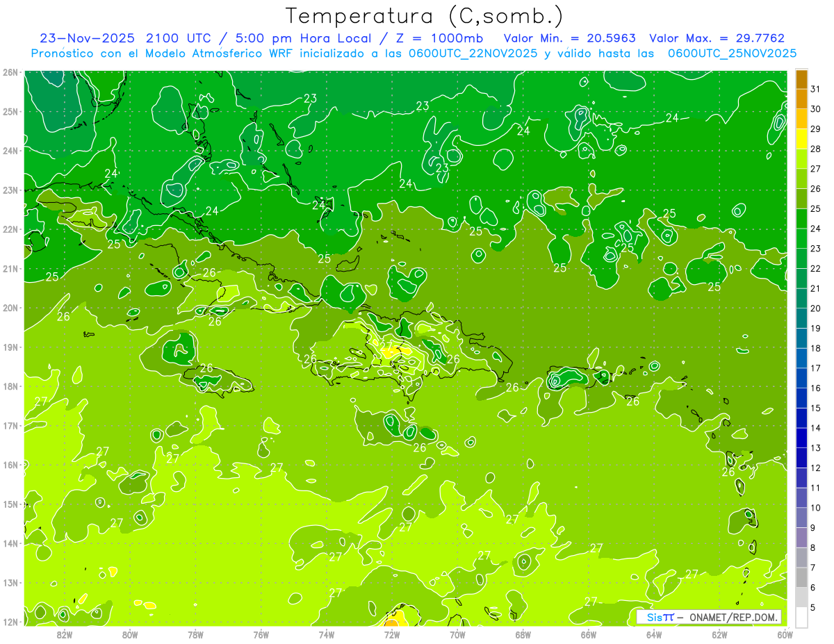Image resolution: width=834 pixels, height=644 pixels.
Task: Click the "14N" latitude axis label
Action: pos(11,543)
